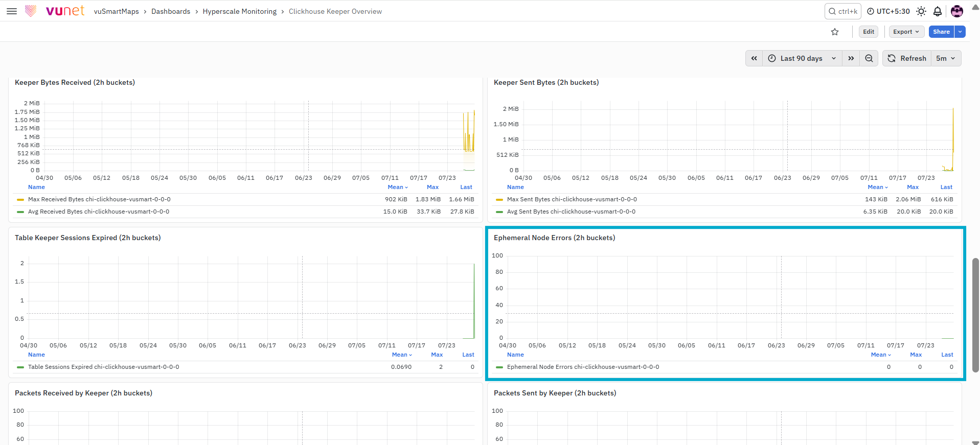This screenshot has height=445, width=980.
Task: Toggle Avg Received Bytes series in legend
Action: click(99, 212)
